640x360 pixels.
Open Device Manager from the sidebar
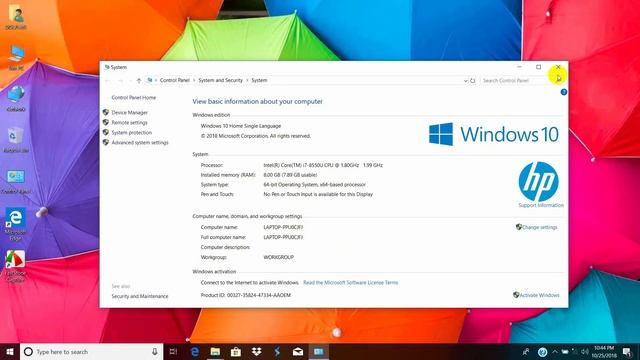pos(129,112)
